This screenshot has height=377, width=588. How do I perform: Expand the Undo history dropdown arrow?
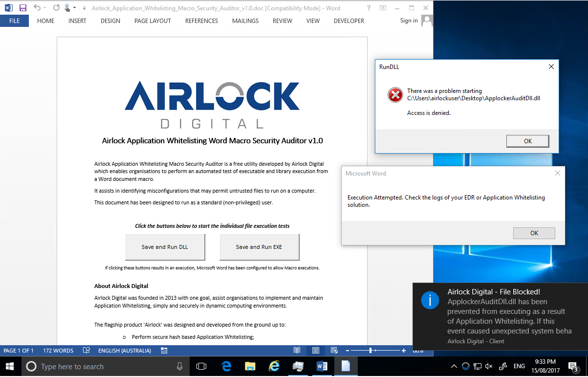[44, 8]
